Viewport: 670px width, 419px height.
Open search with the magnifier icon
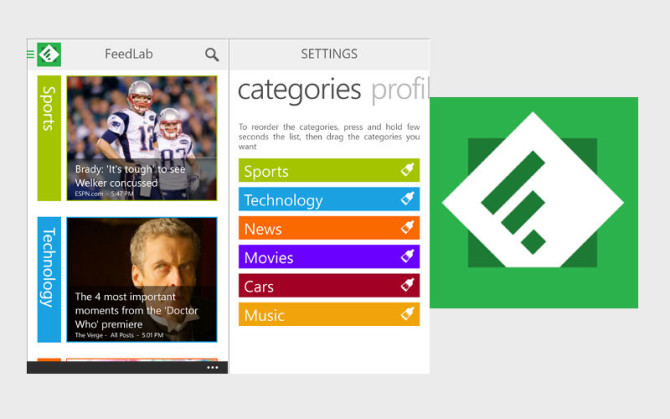(x=212, y=55)
